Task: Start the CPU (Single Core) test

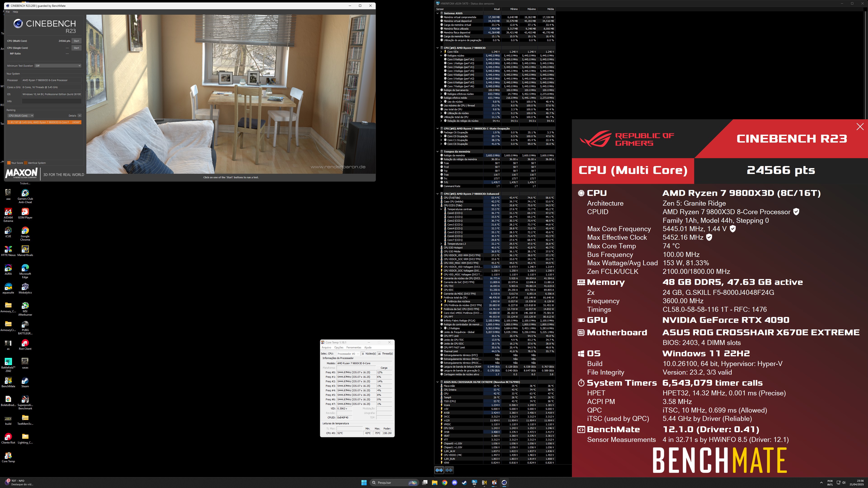Action: [x=76, y=48]
